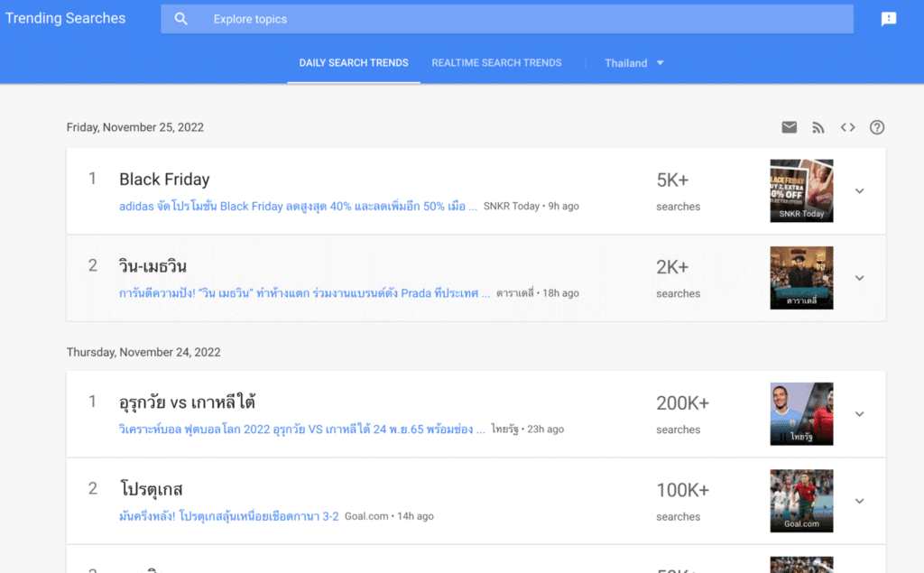The image size is (924, 573).
Task: Expand the โปรตุเกส trend row
Action: (x=859, y=501)
